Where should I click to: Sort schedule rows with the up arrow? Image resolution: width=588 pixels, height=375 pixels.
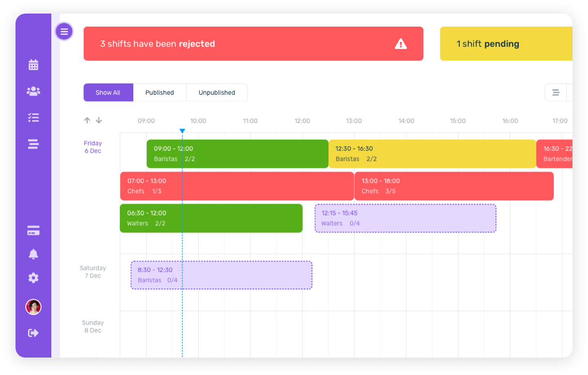[87, 120]
